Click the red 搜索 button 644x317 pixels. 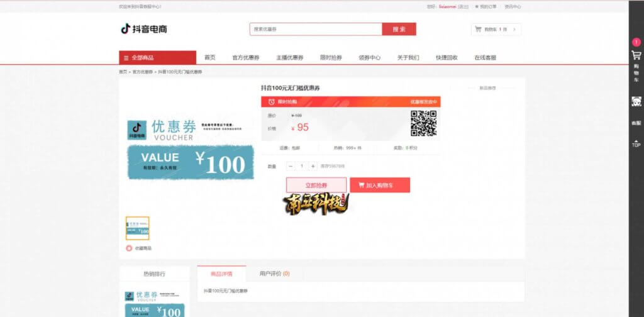click(x=399, y=29)
